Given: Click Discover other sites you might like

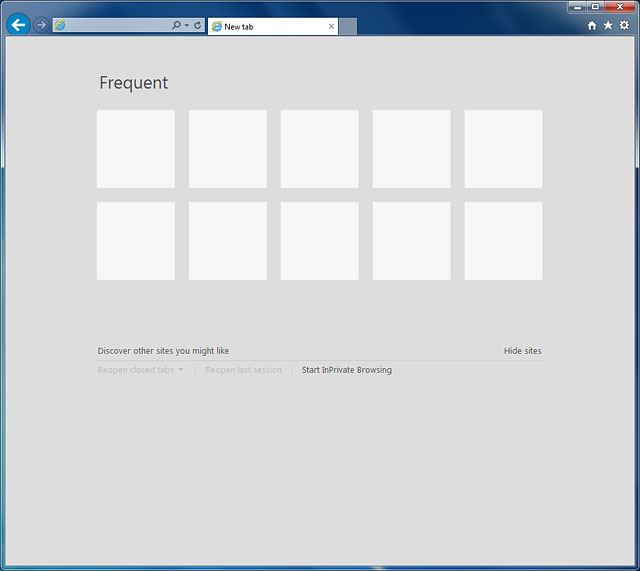Looking at the screenshot, I should click(x=163, y=351).
